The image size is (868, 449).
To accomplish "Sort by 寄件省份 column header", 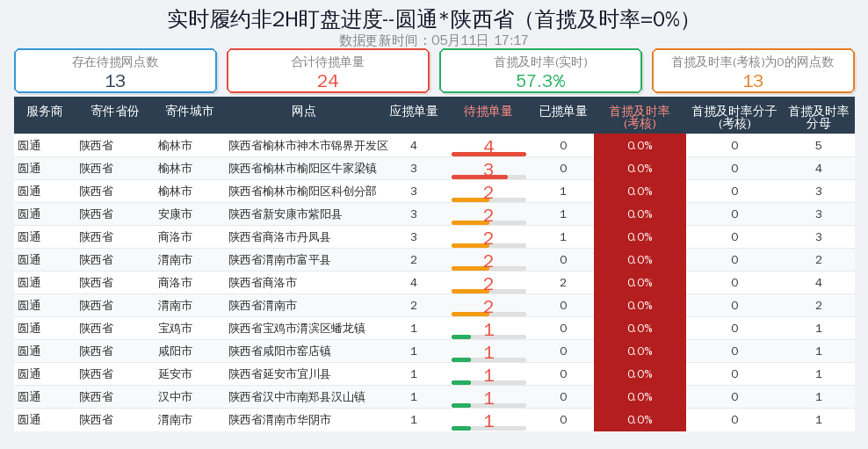I will 114,112.
